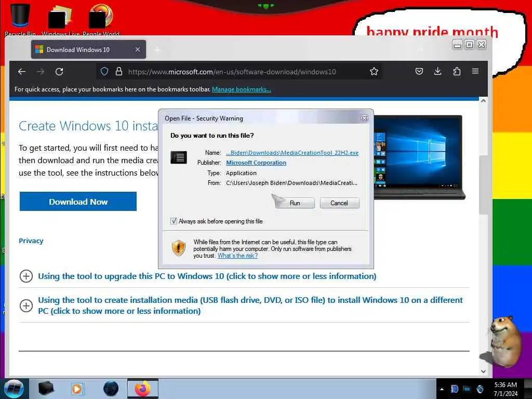
Task: Launch the media player taskbar icon
Action: click(x=78, y=389)
